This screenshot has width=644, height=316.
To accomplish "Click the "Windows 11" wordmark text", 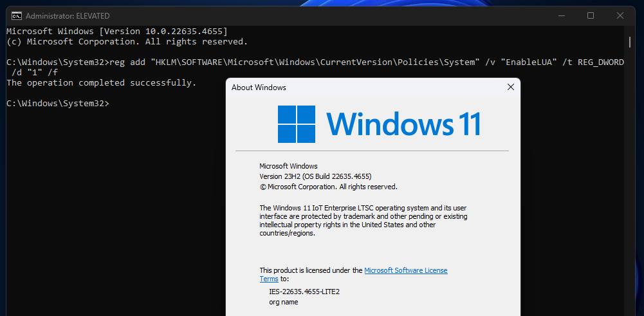I will pos(403,124).
